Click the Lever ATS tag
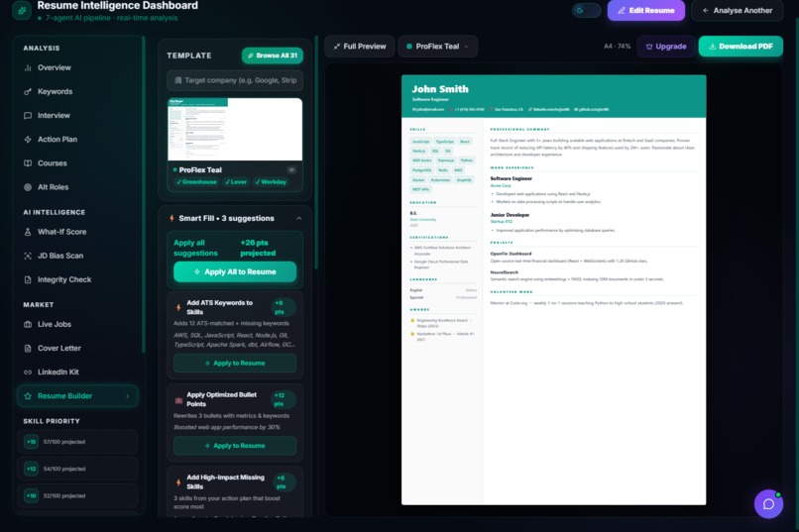 click(x=236, y=182)
